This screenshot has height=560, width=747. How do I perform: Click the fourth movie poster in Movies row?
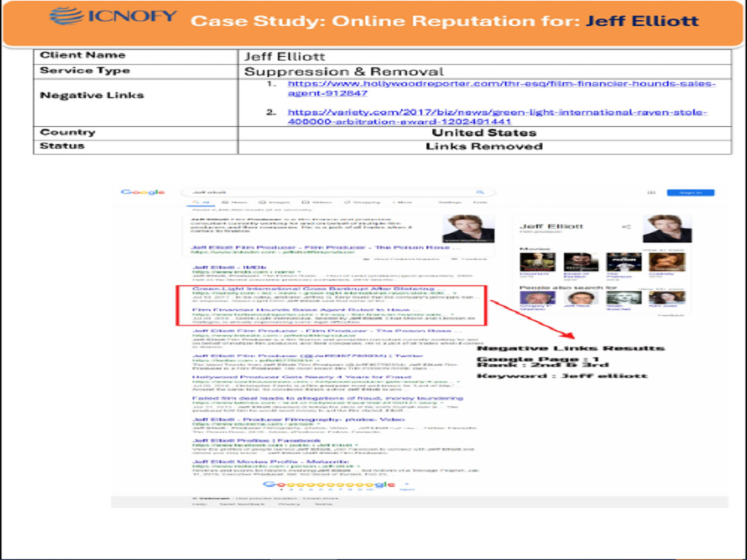(x=667, y=262)
